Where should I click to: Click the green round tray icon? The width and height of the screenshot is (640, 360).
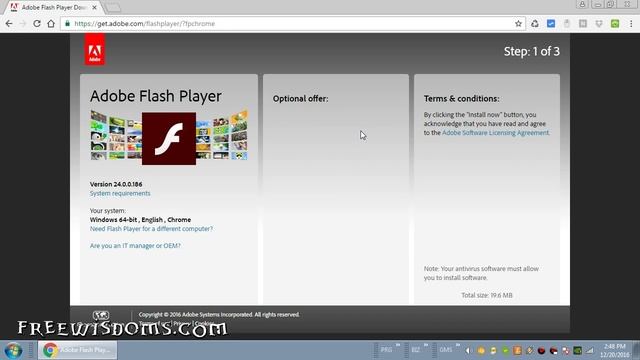pos(505,350)
